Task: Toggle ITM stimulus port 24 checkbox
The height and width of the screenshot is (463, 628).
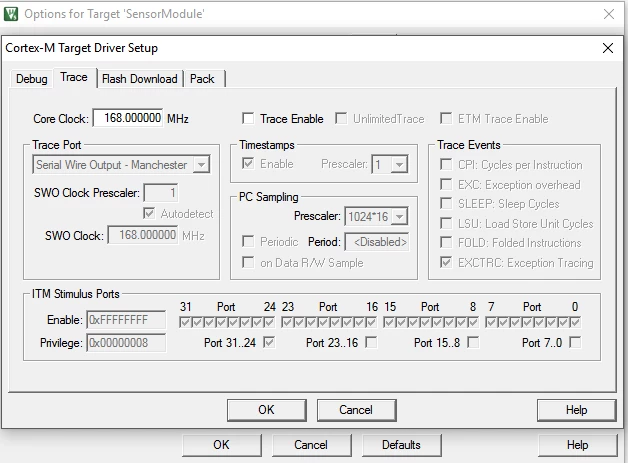Action: tap(269, 322)
